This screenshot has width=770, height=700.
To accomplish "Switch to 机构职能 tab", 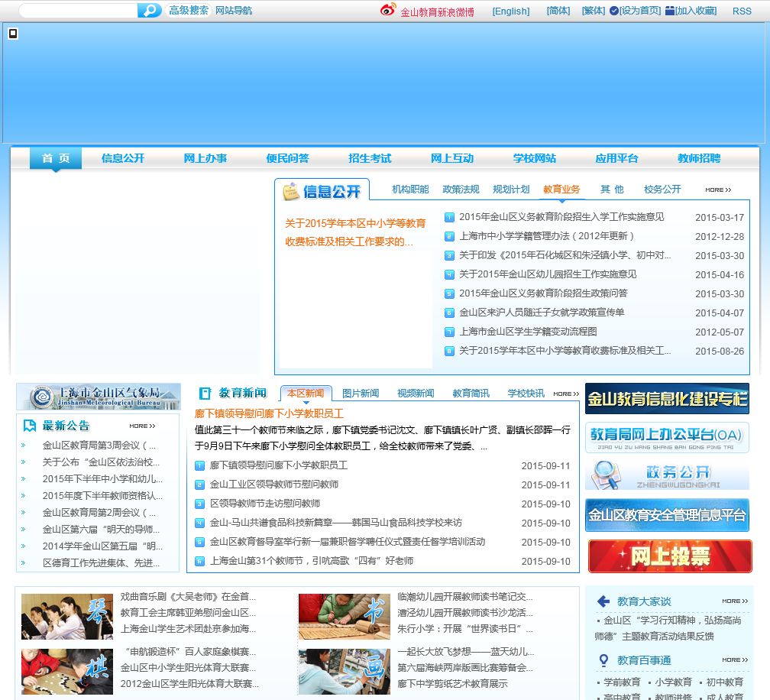I will click(410, 190).
